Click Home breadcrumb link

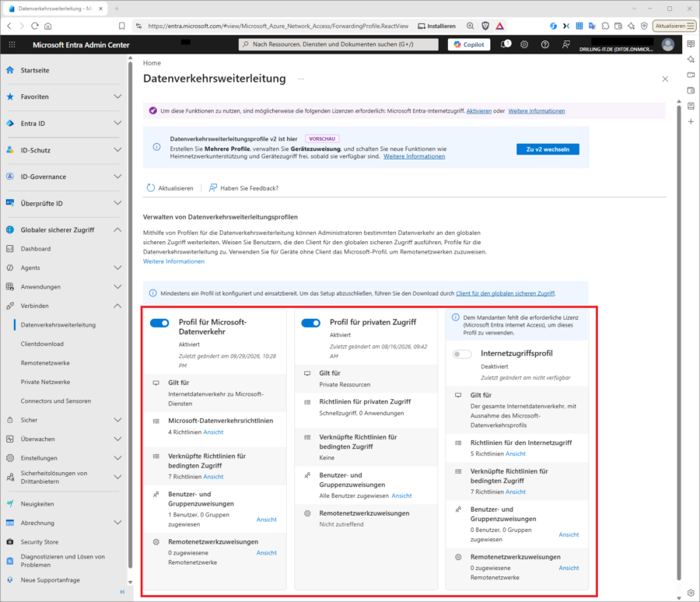tap(152, 63)
